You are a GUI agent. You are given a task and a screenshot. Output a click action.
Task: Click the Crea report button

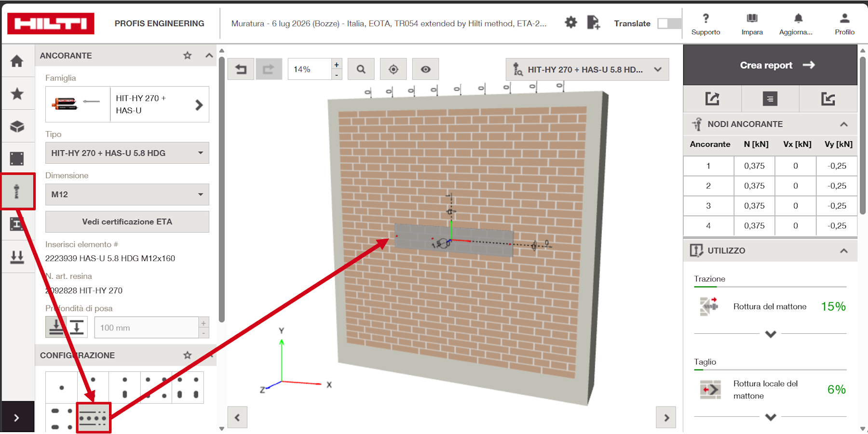(770, 65)
